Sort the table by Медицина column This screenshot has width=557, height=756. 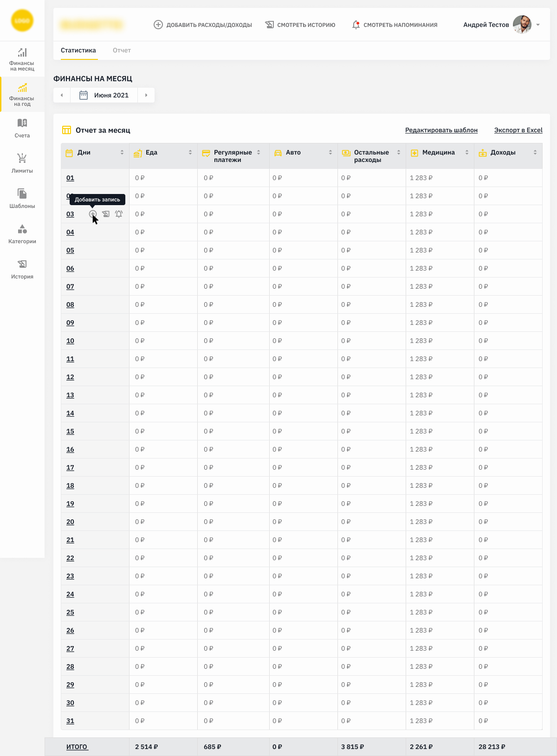(467, 152)
